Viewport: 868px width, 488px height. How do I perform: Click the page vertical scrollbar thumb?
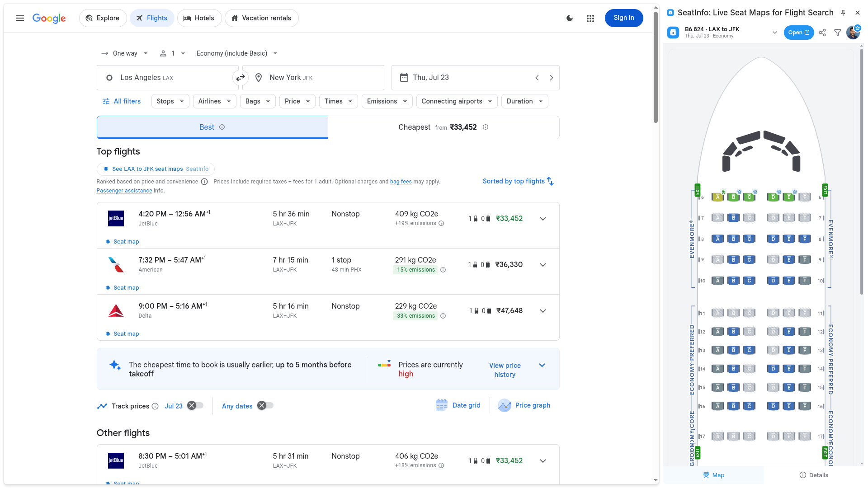click(656, 67)
